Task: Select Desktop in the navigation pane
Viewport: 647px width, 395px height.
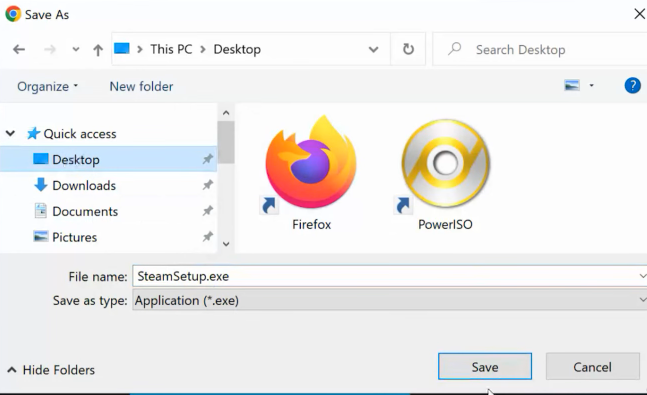Action: pos(108,159)
